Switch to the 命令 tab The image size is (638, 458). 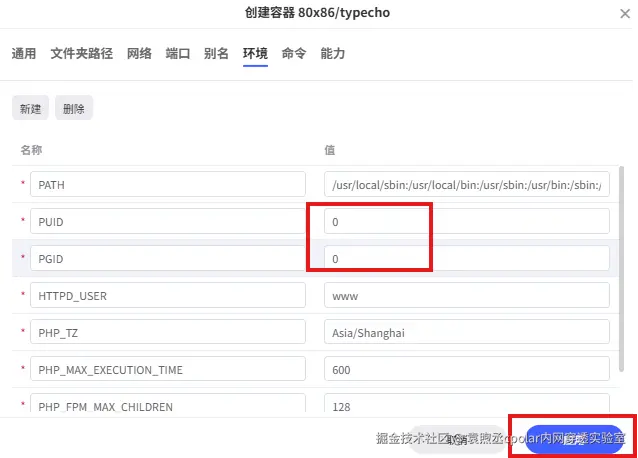(x=294, y=53)
